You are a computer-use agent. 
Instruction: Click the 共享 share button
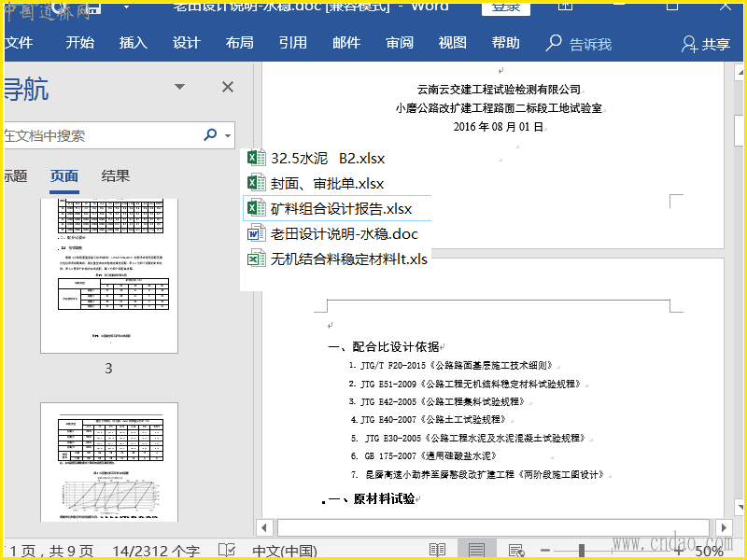(x=706, y=44)
